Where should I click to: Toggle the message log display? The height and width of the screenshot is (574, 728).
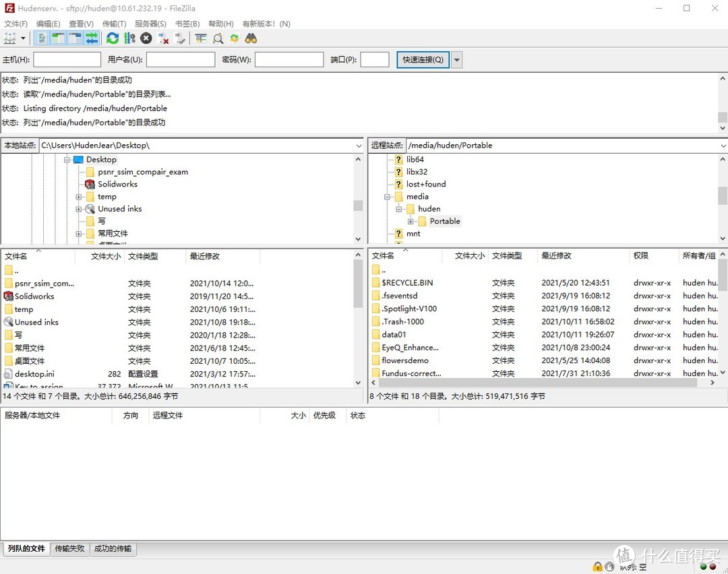42,38
